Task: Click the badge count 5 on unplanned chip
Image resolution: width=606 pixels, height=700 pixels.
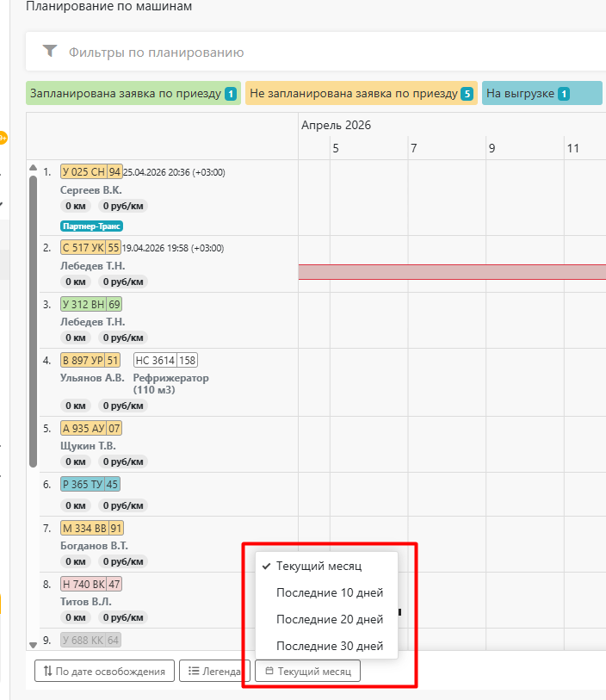Action: click(x=467, y=94)
